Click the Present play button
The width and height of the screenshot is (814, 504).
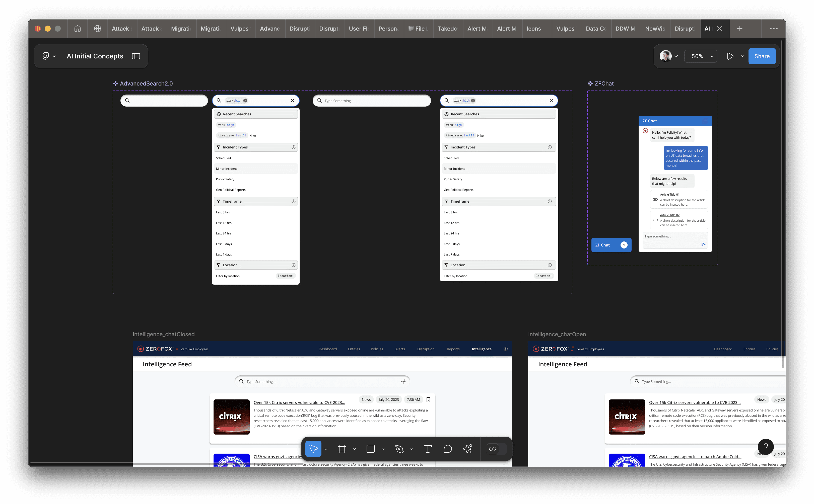(730, 56)
